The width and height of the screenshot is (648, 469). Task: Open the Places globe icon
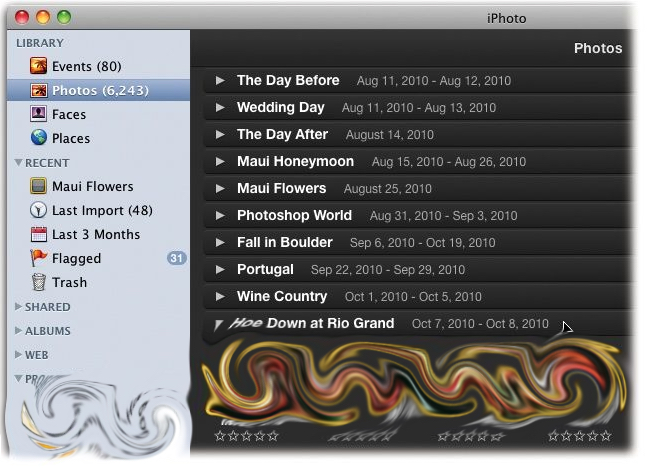pos(38,138)
